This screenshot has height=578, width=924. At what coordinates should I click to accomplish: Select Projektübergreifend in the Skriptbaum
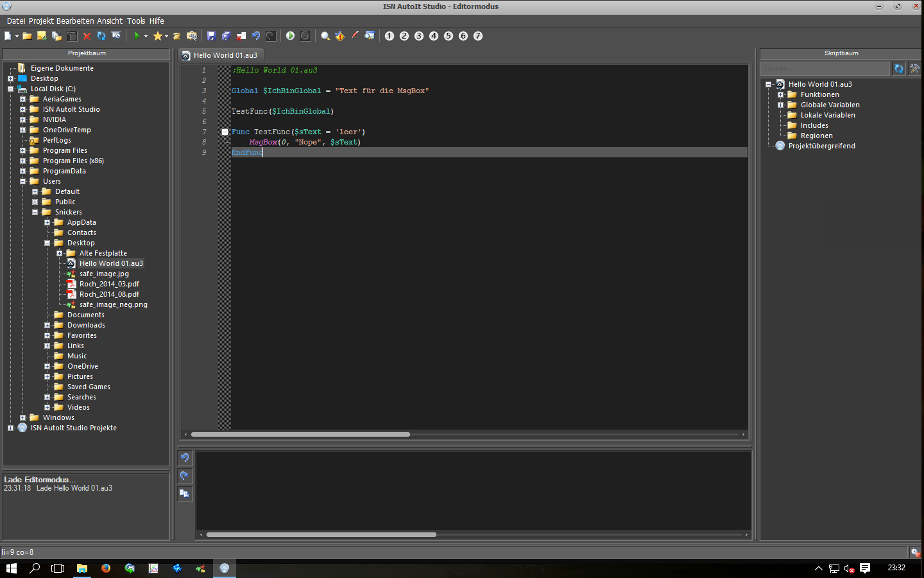pos(821,146)
